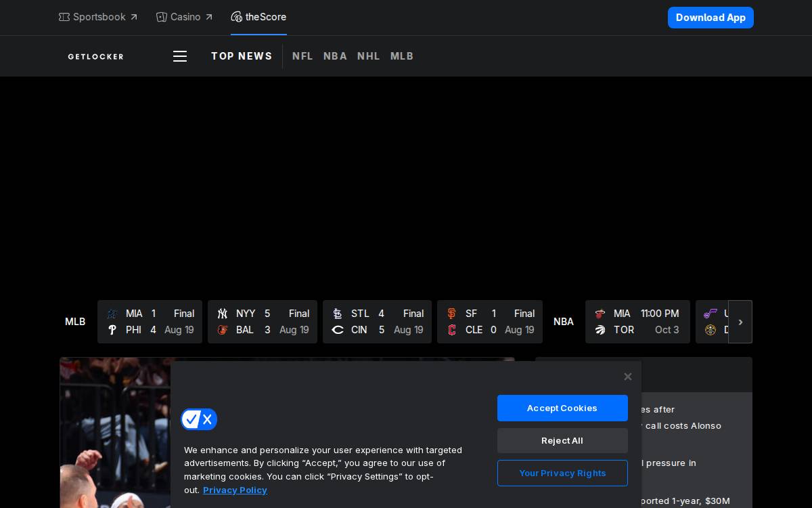
Task: Open the NBA section
Action: click(335, 56)
